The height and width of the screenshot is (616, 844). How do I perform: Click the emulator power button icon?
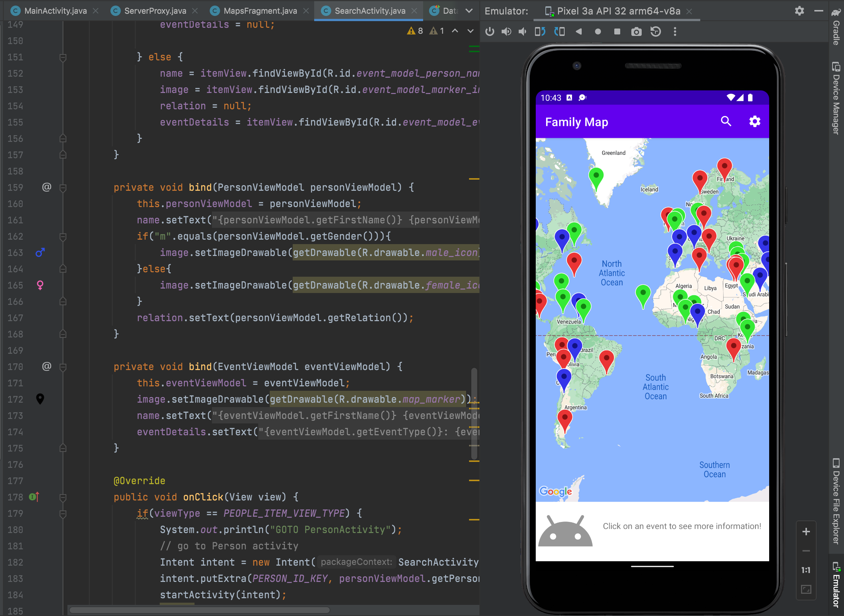pos(490,32)
